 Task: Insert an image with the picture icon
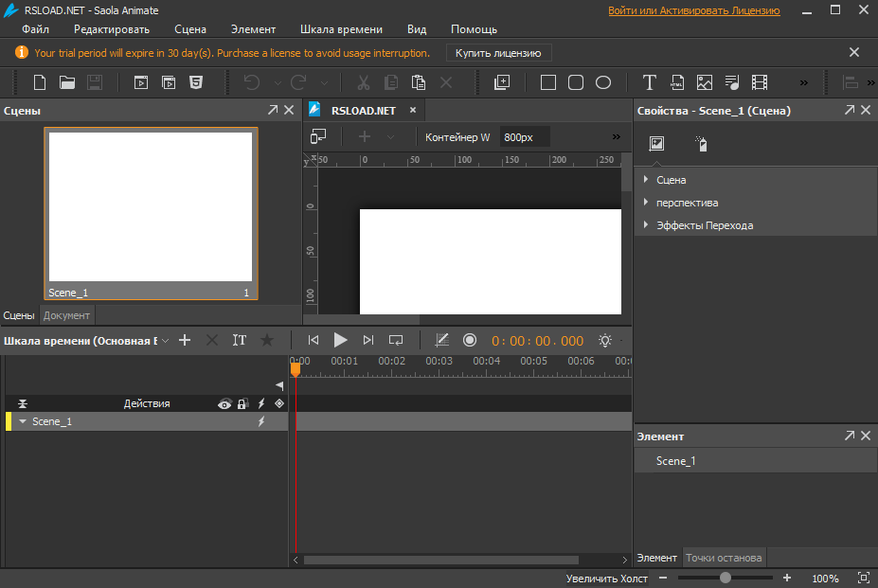pyautogui.click(x=705, y=82)
